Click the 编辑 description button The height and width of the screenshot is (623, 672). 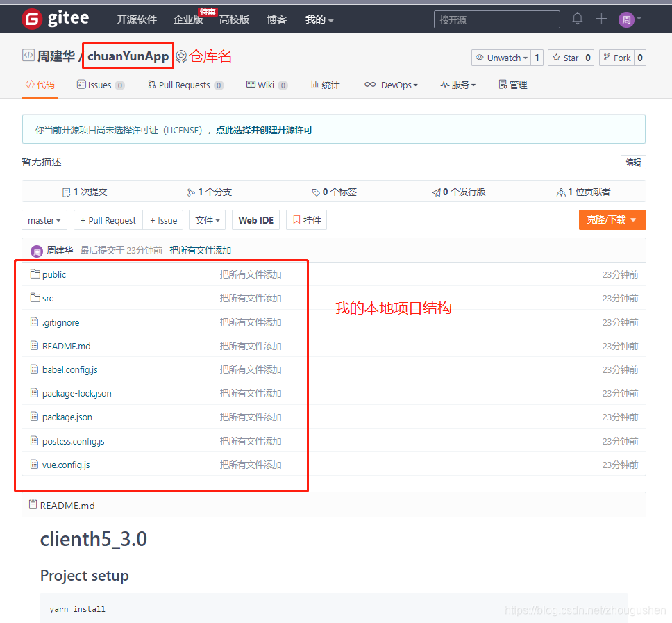pyautogui.click(x=633, y=162)
